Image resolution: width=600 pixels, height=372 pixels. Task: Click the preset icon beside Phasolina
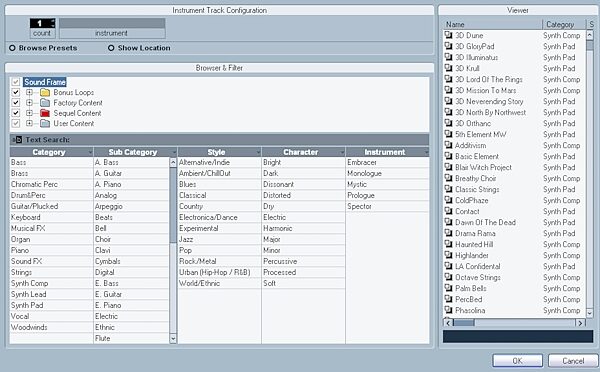448,310
